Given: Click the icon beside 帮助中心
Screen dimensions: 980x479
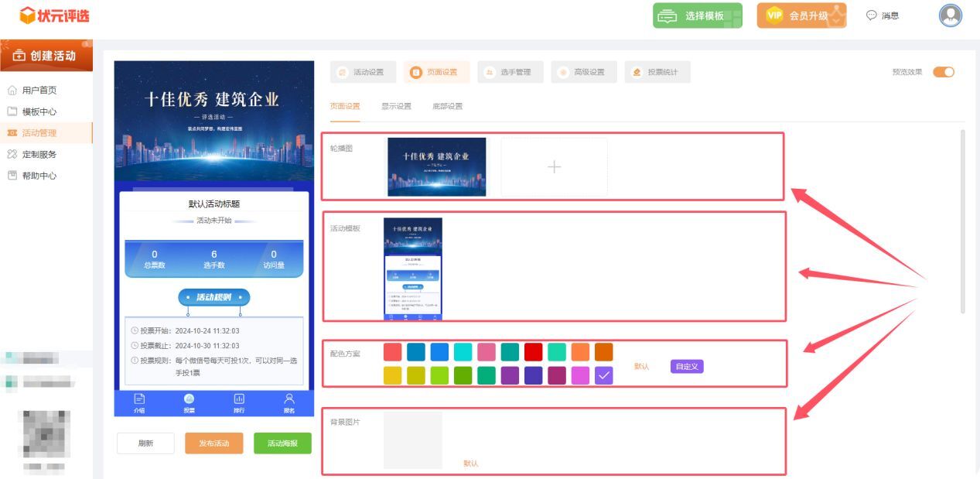Looking at the screenshot, I should coord(12,176).
